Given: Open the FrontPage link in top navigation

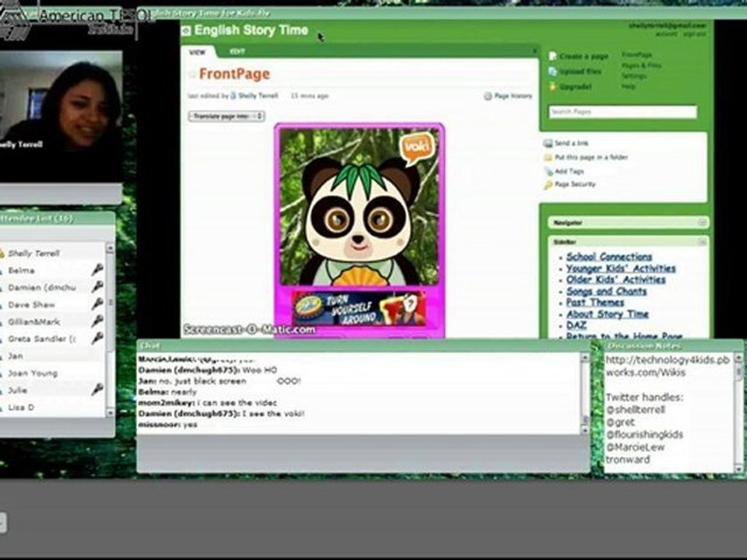Looking at the screenshot, I should 637,54.
